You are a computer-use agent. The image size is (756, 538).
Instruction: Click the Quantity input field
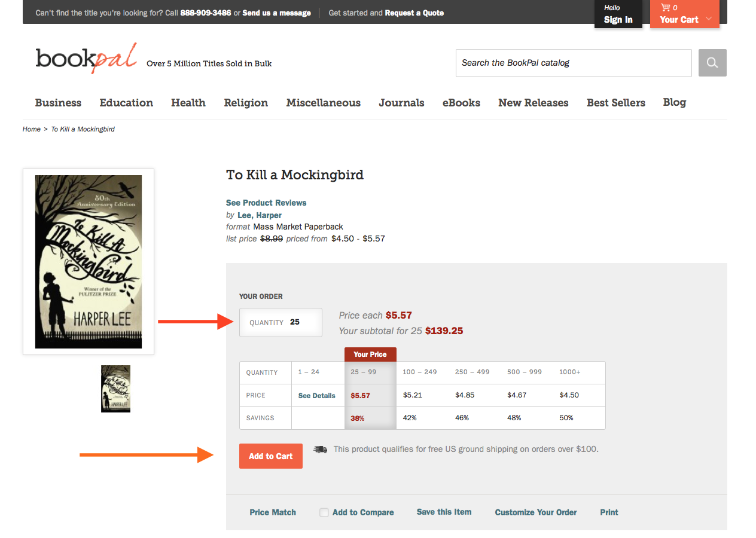[281, 322]
